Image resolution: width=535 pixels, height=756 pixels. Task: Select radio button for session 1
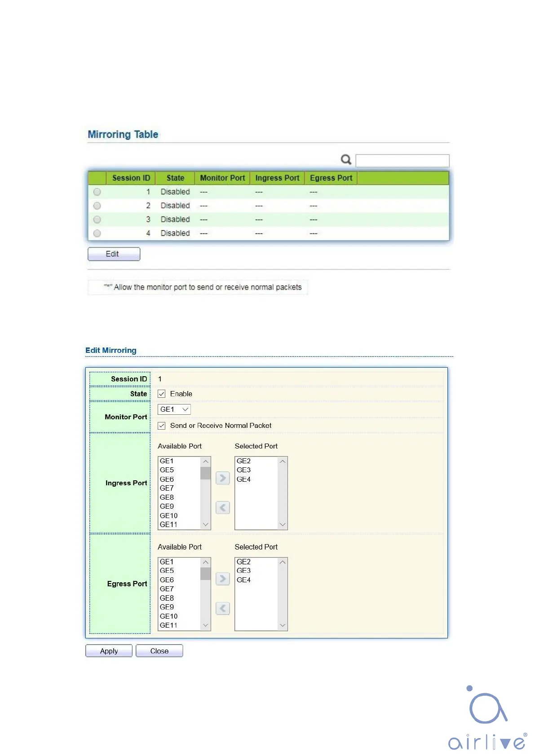tap(97, 192)
